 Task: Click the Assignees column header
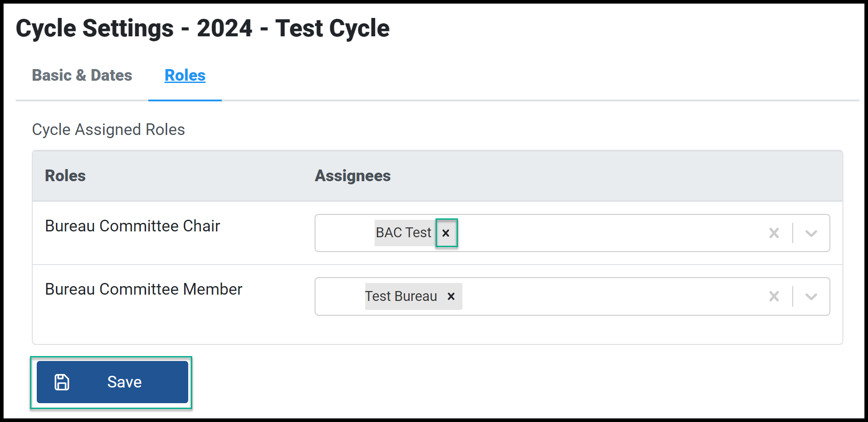[353, 176]
